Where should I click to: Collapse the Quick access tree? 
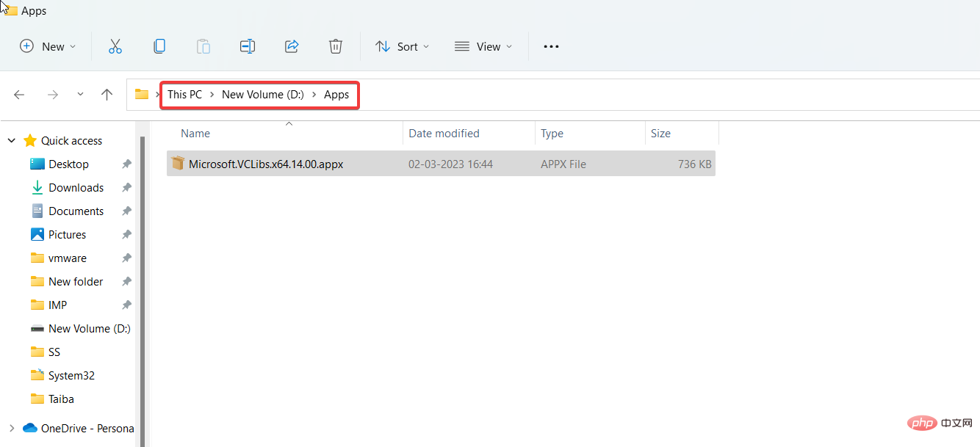coord(11,140)
